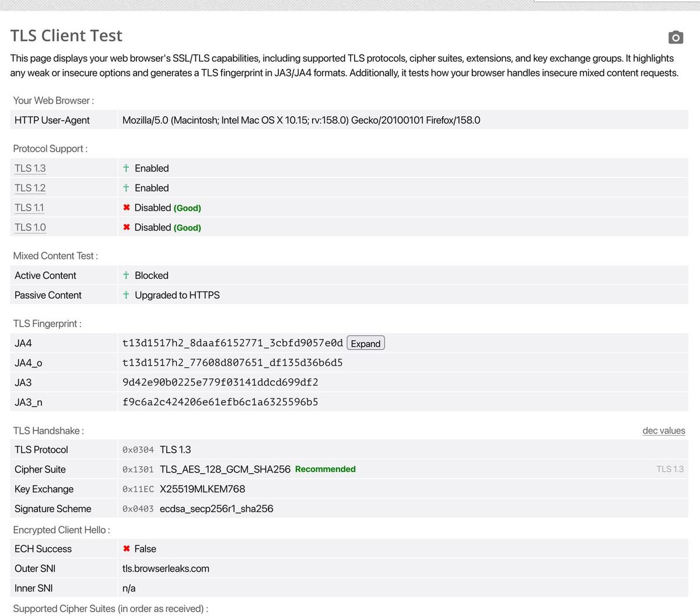Click the Passive Content upgraded icon
This screenshot has height=616, width=700.
click(126, 295)
